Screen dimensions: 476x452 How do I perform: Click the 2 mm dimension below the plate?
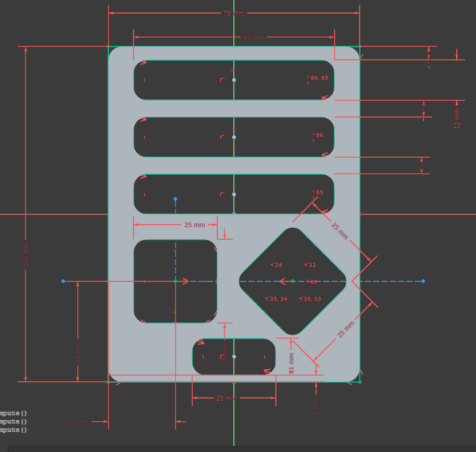click(316, 406)
